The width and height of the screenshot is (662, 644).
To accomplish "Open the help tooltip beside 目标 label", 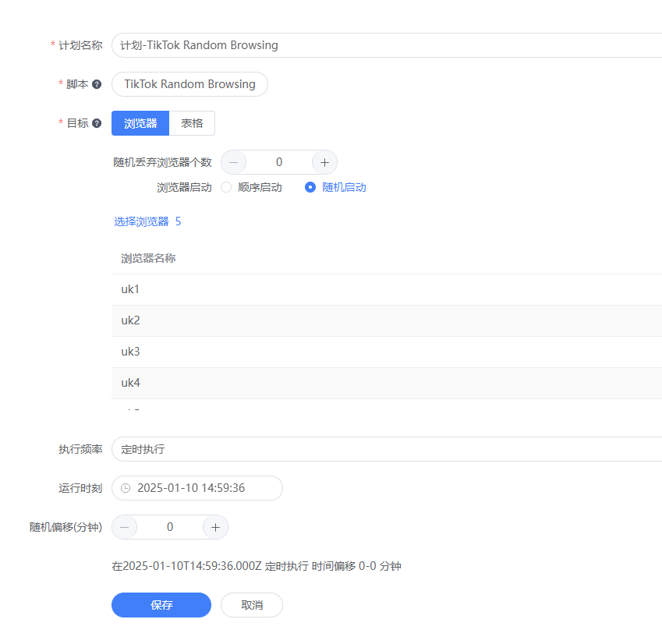I will pyautogui.click(x=95, y=123).
